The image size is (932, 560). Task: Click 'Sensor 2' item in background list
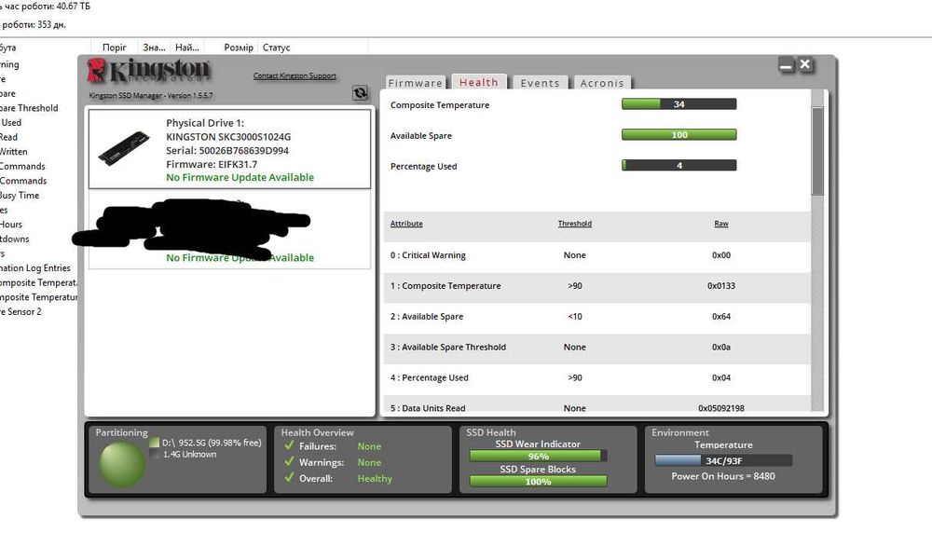coord(21,311)
